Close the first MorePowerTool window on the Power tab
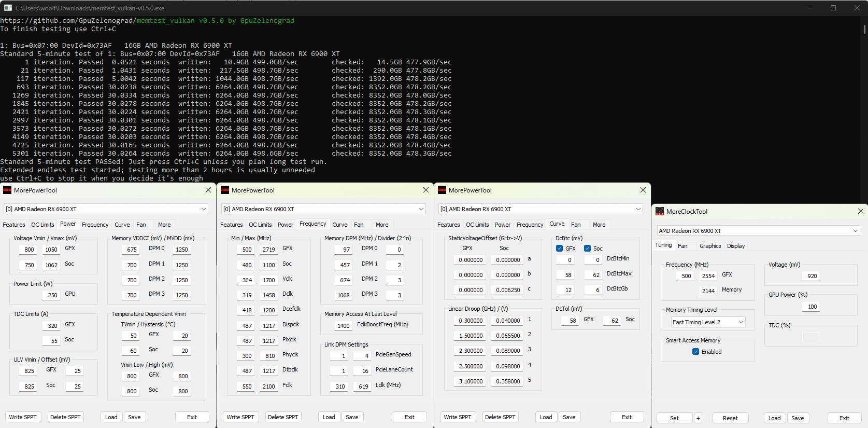The image size is (868, 428). [208, 190]
